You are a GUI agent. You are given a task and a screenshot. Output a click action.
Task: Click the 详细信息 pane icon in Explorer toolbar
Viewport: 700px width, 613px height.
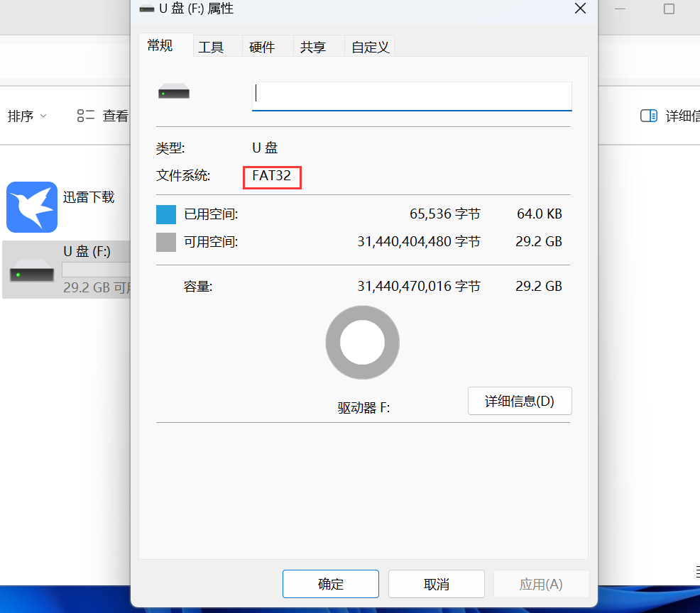pyautogui.click(x=648, y=116)
